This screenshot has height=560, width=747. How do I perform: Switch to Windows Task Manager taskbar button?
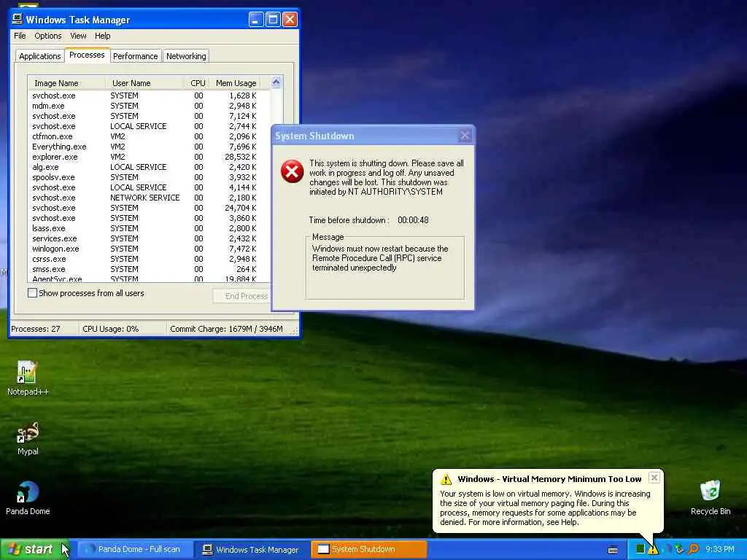(252, 550)
